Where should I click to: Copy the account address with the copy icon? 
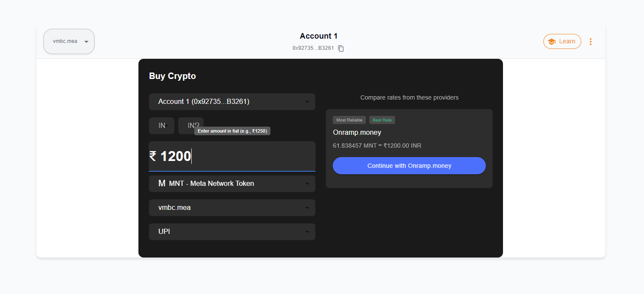pos(341,48)
